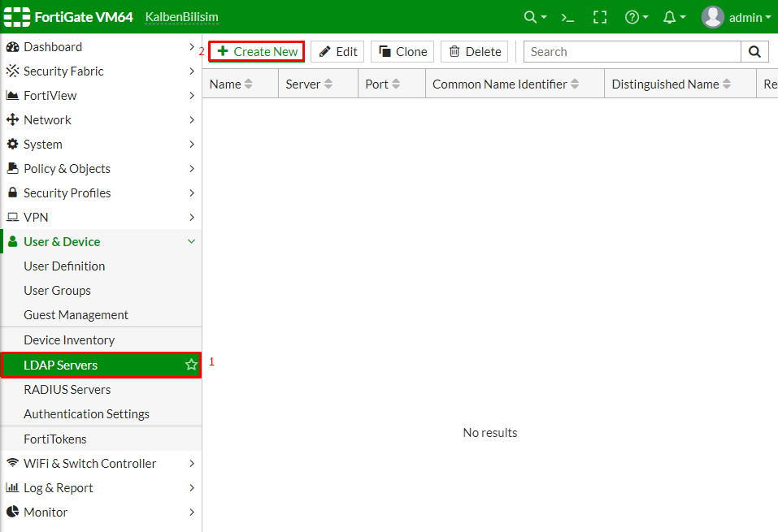The height and width of the screenshot is (532, 778).
Task: Open the header search magnifier icon
Action: 530,17
